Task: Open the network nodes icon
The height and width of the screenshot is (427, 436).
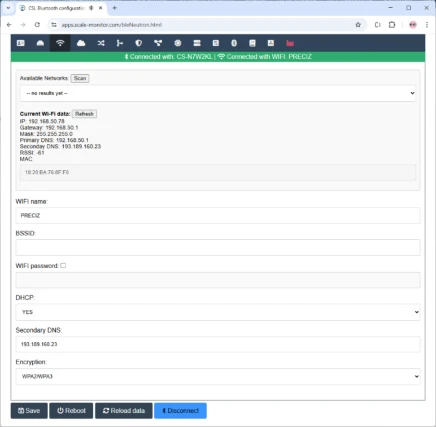Action: tap(158, 43)
